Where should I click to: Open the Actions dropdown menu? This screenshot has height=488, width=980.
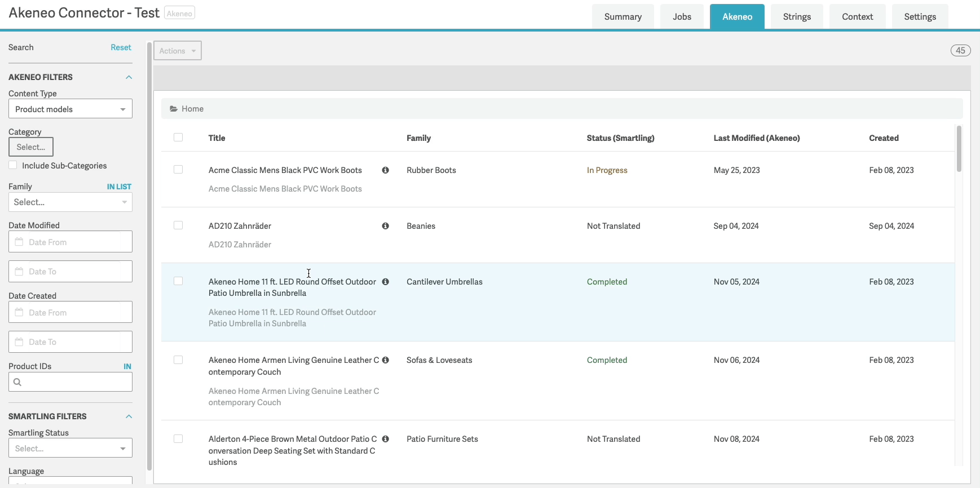click(178, 51)
